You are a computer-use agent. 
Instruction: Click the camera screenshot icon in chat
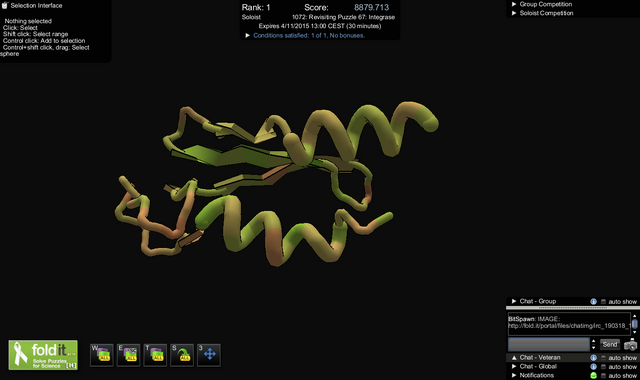[631, 344]
